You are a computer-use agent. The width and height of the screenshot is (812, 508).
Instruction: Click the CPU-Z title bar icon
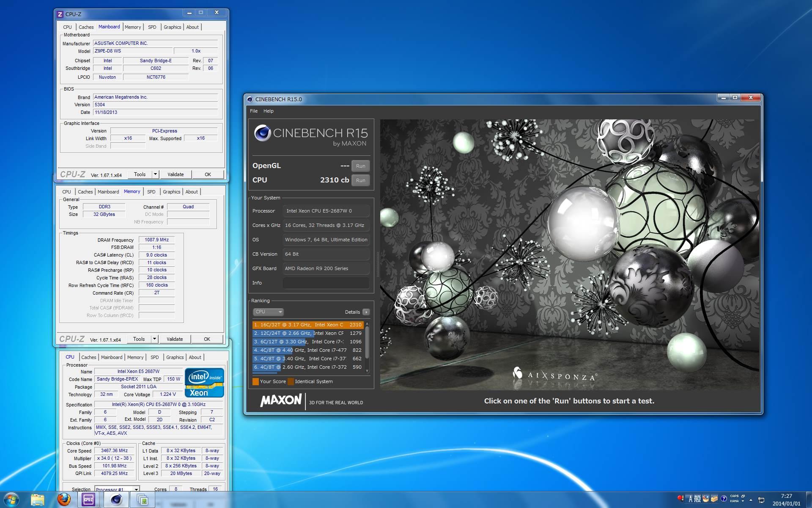(x=60, y=14)
